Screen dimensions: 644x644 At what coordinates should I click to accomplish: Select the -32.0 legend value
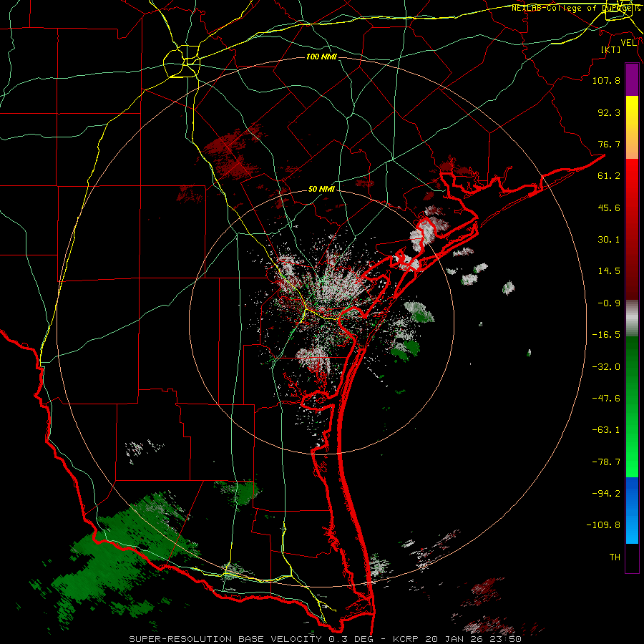(606, 367)
